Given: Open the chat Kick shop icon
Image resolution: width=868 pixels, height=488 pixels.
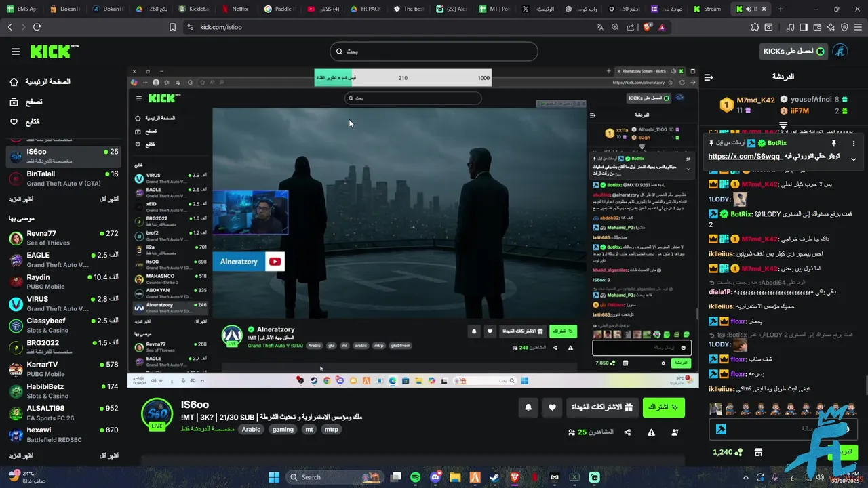Looking at the screenshot, I should (x=759, y=452).
